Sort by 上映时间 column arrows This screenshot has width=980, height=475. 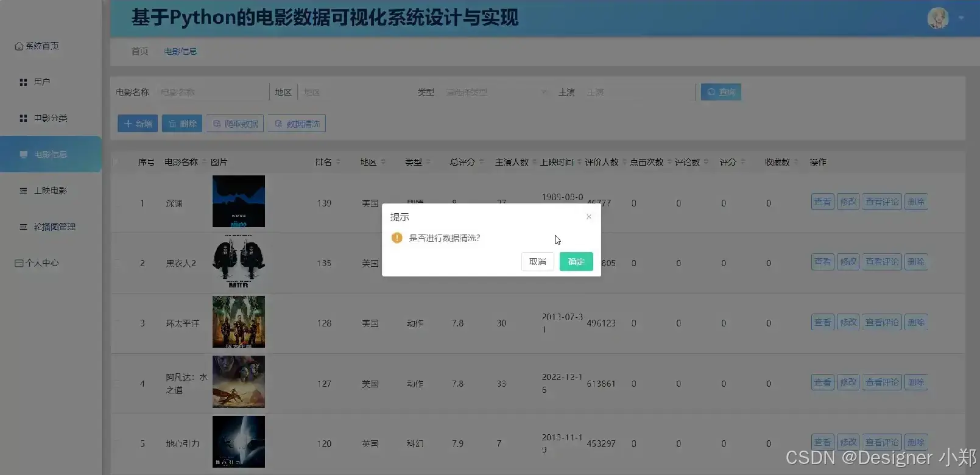point(579,162)
